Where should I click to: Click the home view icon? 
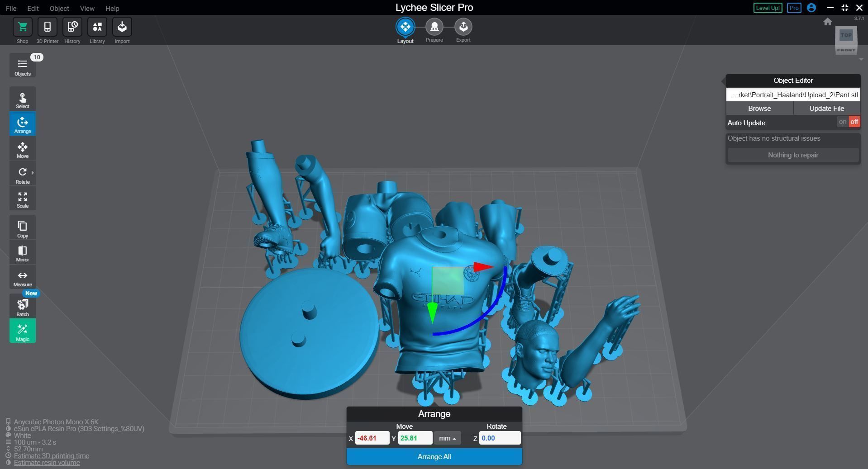coord(827,22)
